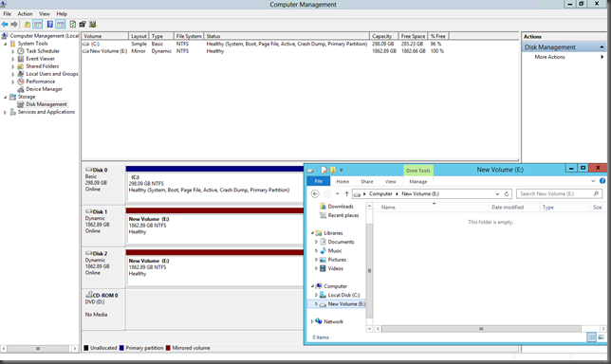This screenshot has width=611, height=364.
Task: Click the Disk 0 (C:) partition block
Action: click(214, 184)
